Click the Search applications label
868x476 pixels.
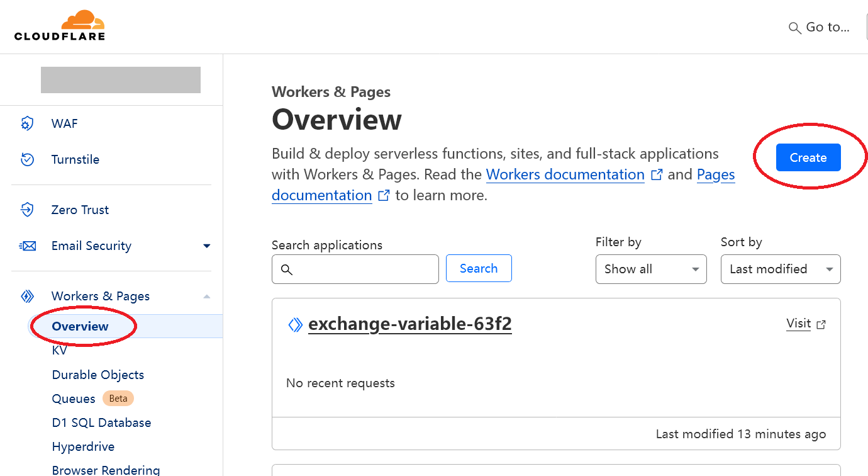coord(327,245)
